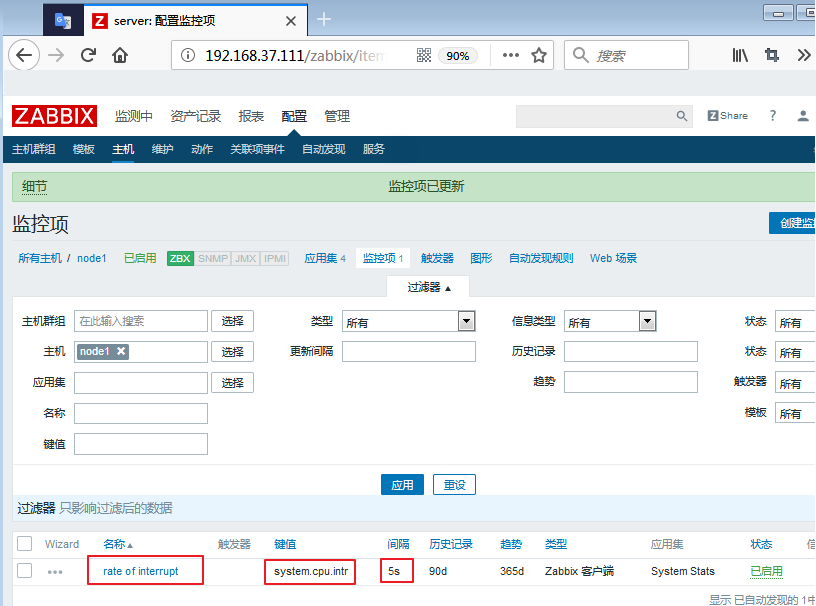The image size is (816, 606).
Task: Open the QR code icon in address bar
Action: click(424, 56)
